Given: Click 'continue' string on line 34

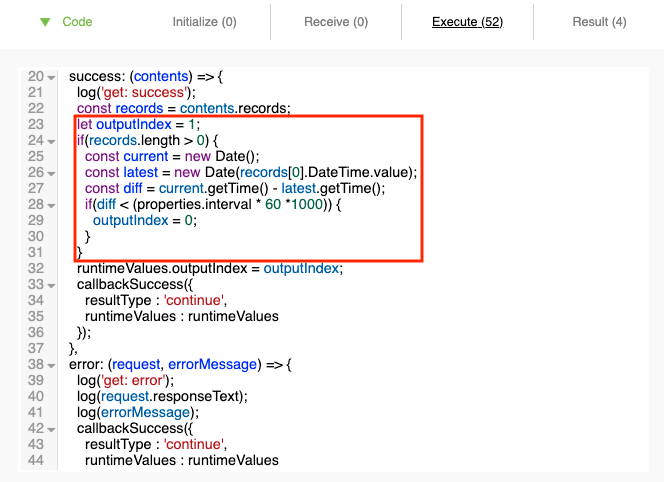Looking at the screenshot, I should coord(194,300).
